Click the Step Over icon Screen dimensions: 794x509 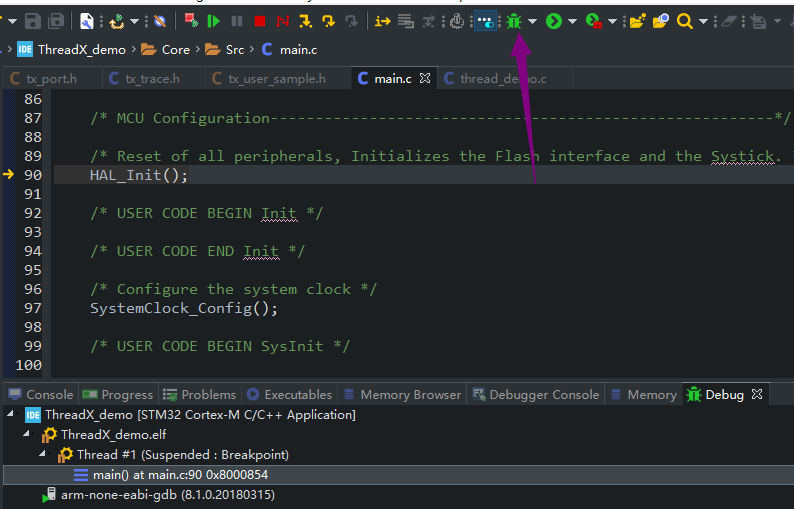[328, 21]
